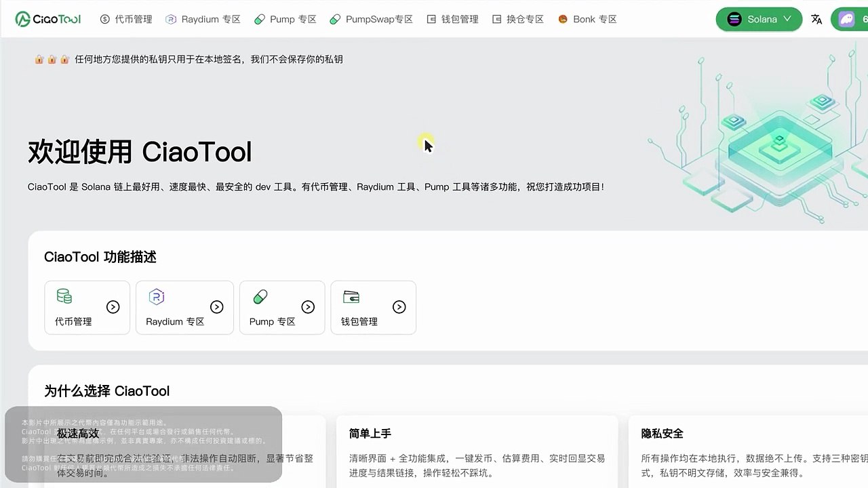The width and height of the screenshot is (868, 488).
Task: Click the wallet icon beside 钱包管理 in navigation
Action: tap(431, 20)
